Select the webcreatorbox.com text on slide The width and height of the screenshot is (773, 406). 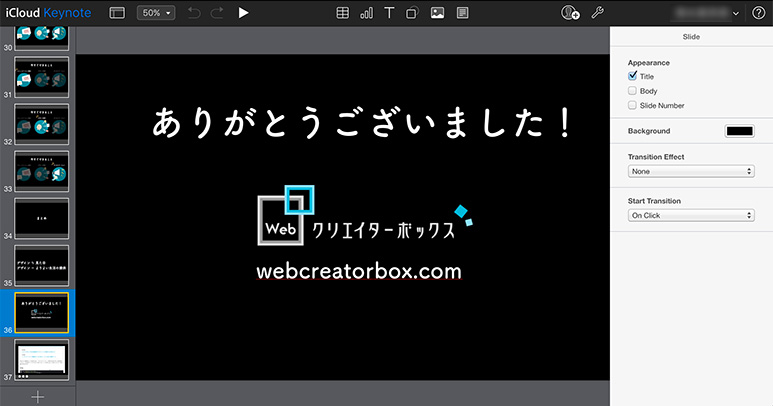click(x=359, y=271)
